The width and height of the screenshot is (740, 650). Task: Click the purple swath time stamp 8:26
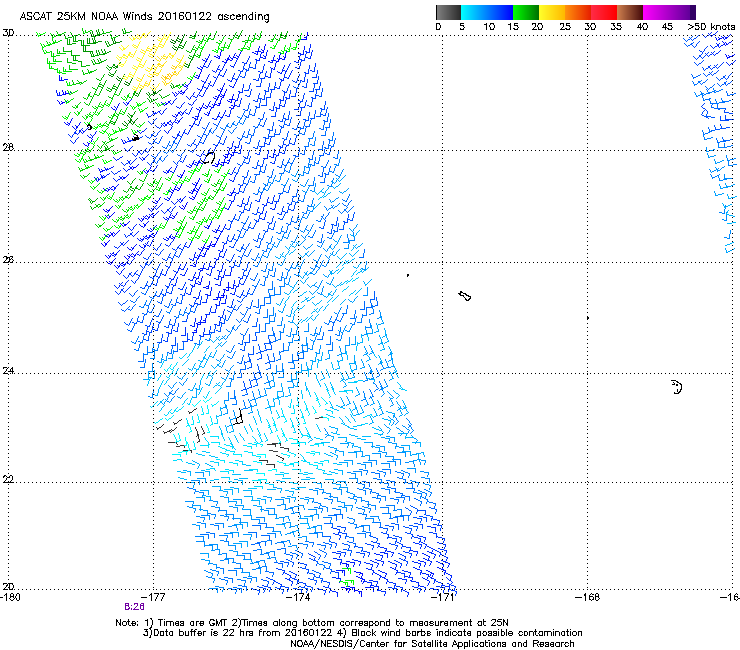(x=134, y=607)
